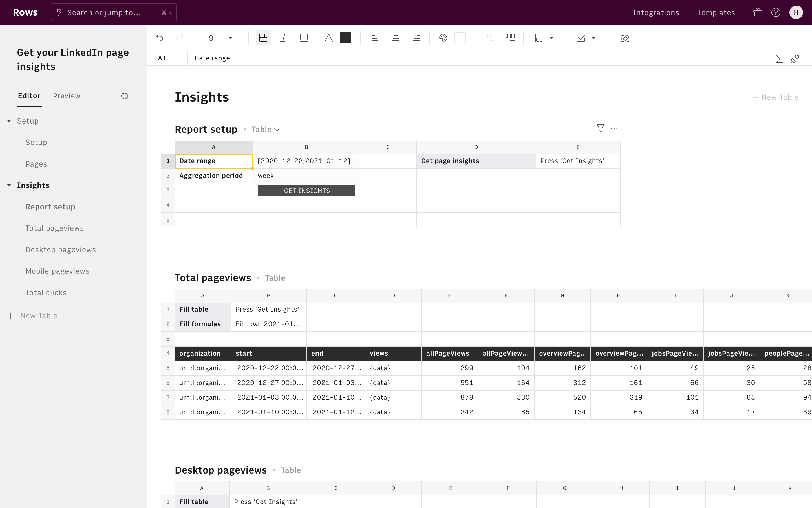Collapse the Setup section in sidebar
The width and height of the screenshot is (812, 508).
point(9,121)
